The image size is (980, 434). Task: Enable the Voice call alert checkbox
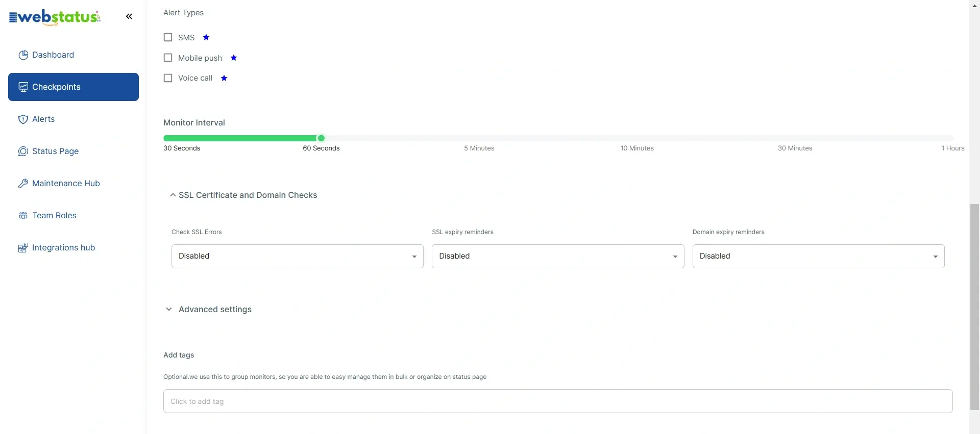(168, 78)
